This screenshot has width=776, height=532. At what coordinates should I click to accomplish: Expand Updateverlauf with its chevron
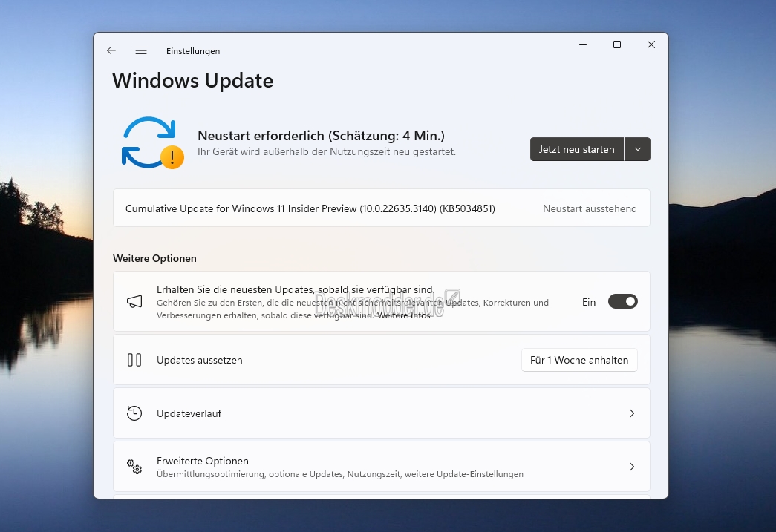pos(632,413)
